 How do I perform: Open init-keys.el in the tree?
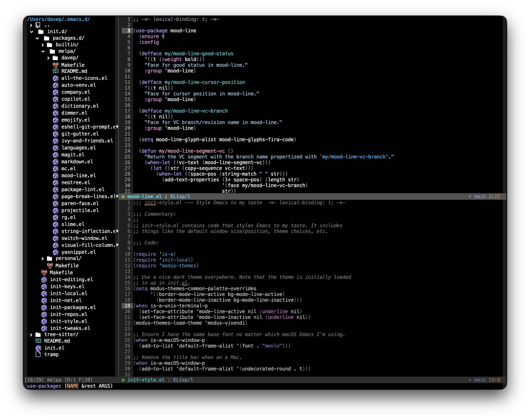tap(67, 287)
